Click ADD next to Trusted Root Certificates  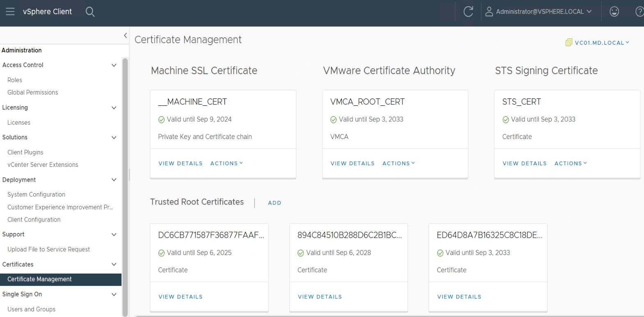[275, 203]
